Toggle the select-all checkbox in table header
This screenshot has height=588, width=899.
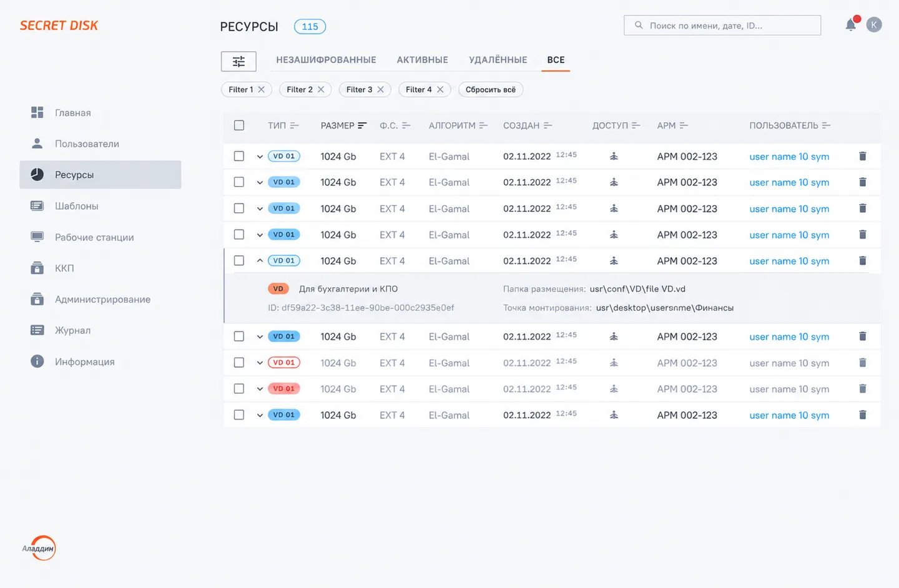[x=239, y=125]
